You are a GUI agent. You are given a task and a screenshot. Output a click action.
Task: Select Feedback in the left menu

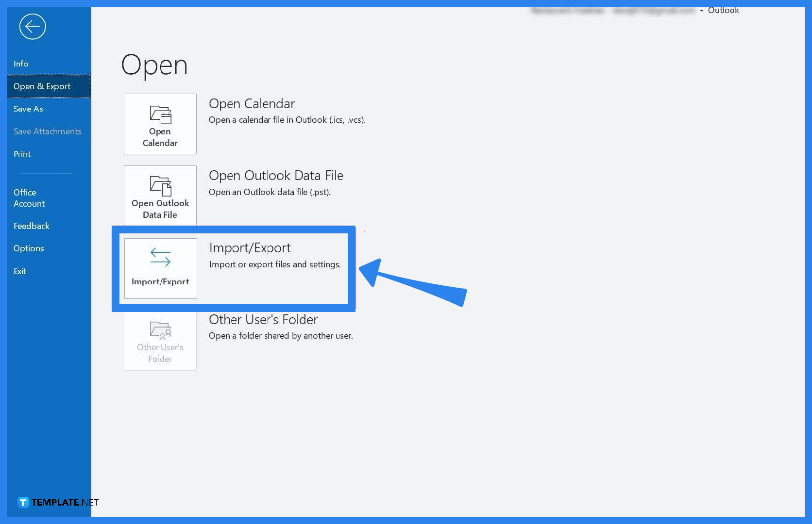pyautogui.click(x=32, y=226)
